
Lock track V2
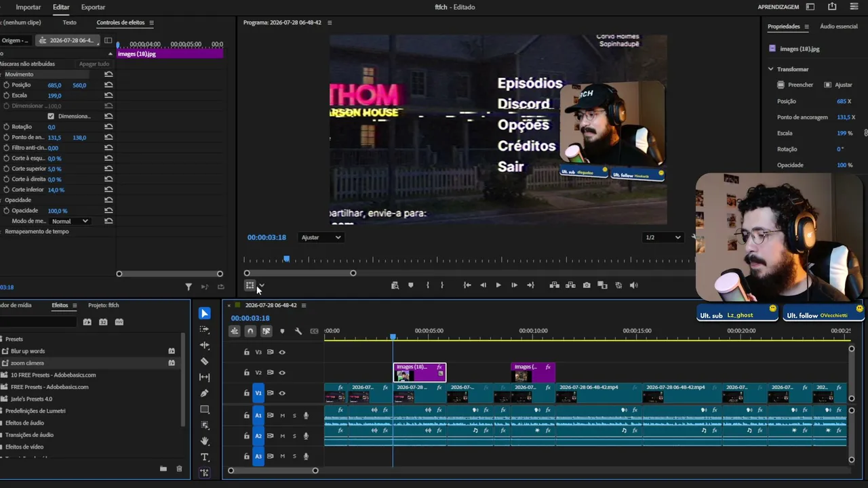247,372
